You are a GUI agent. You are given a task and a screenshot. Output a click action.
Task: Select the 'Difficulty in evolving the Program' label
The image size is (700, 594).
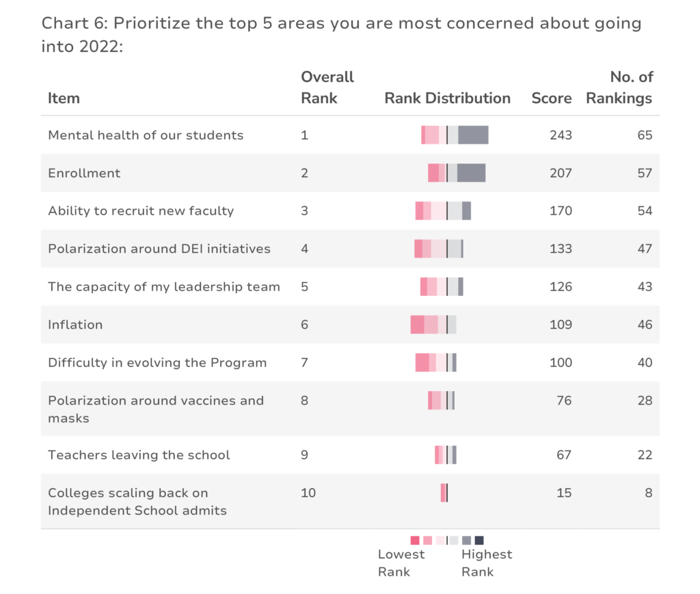157,362
